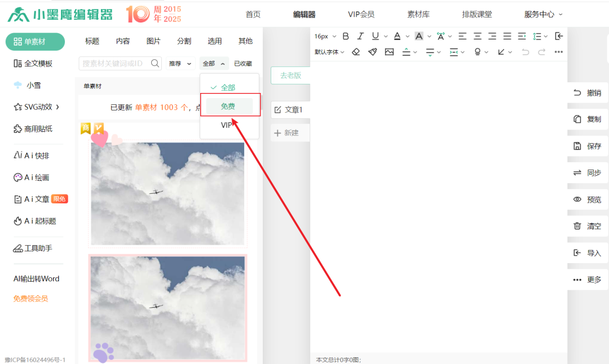Viewport: 609px width, 364px height.
Task: Click the search magnifier icon
Action: 155,64
